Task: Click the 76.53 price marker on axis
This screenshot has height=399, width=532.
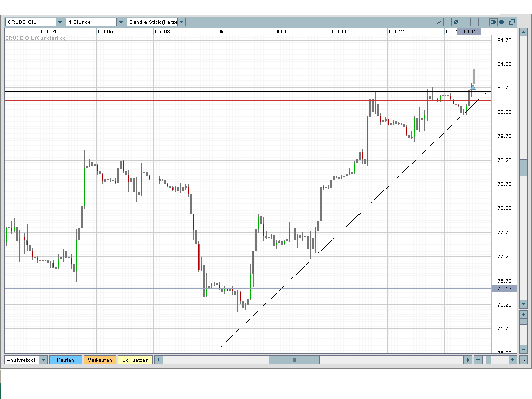Action: click(504, 289)
